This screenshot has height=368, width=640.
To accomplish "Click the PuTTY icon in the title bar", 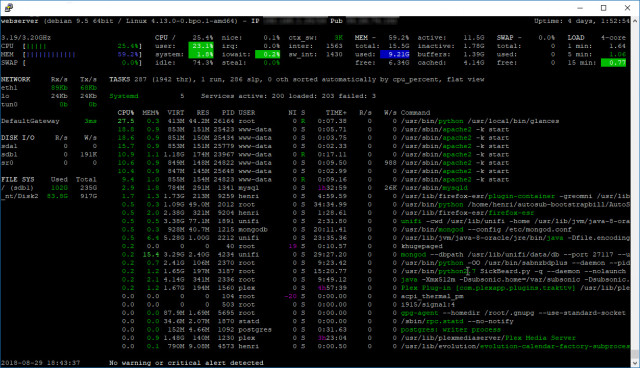I will click(9, 7).
